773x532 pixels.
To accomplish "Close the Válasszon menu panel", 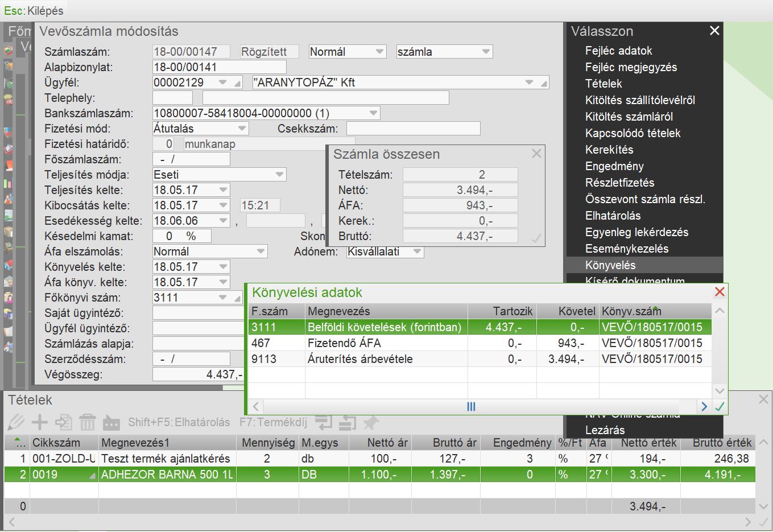I will tap(714, 31).
